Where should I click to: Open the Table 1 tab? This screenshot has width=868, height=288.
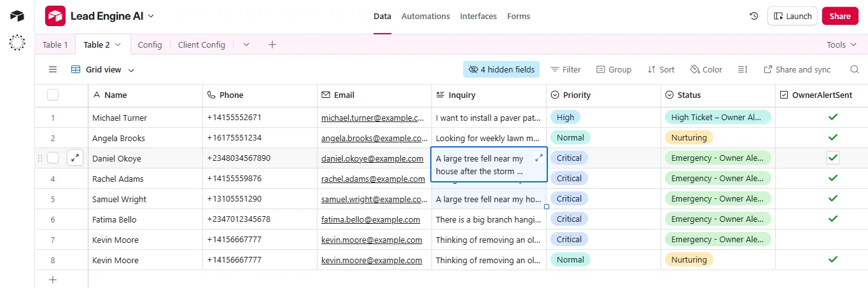click(55, 45)
